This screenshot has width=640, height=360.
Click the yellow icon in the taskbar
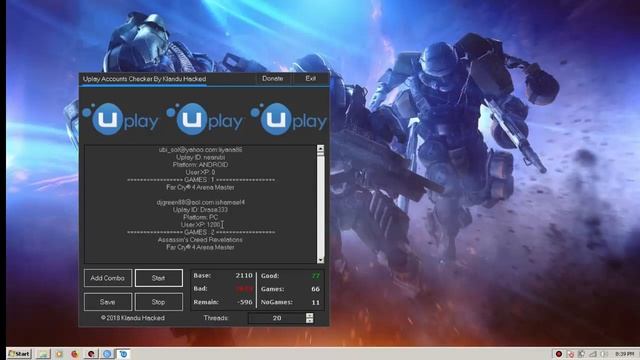pyautogui.click(x=59, y=354)
